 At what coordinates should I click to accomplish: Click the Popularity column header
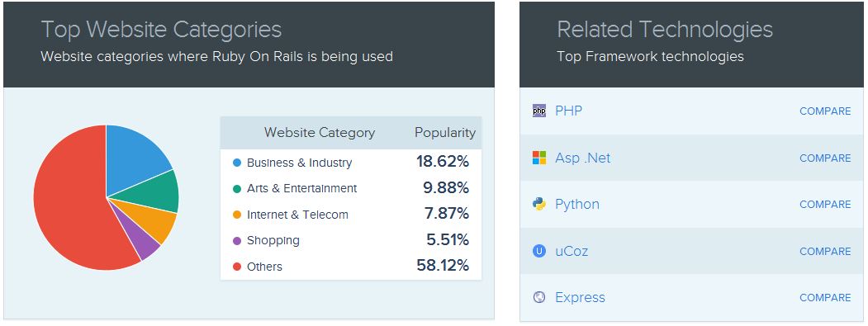(x=445, y=133)
